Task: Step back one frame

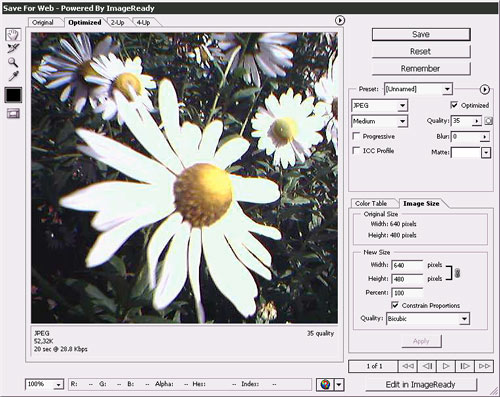Action: tap(427, 366)
